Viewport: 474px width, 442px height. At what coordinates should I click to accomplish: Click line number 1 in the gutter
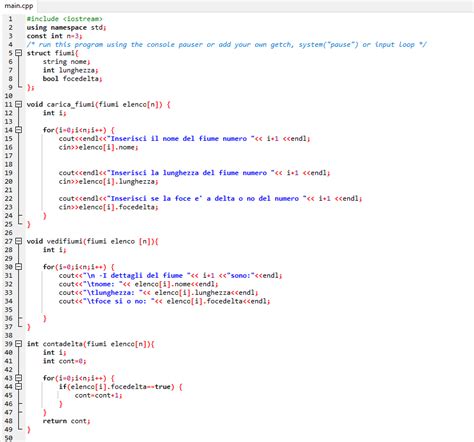pyautogui.click(x=10, y=19)
